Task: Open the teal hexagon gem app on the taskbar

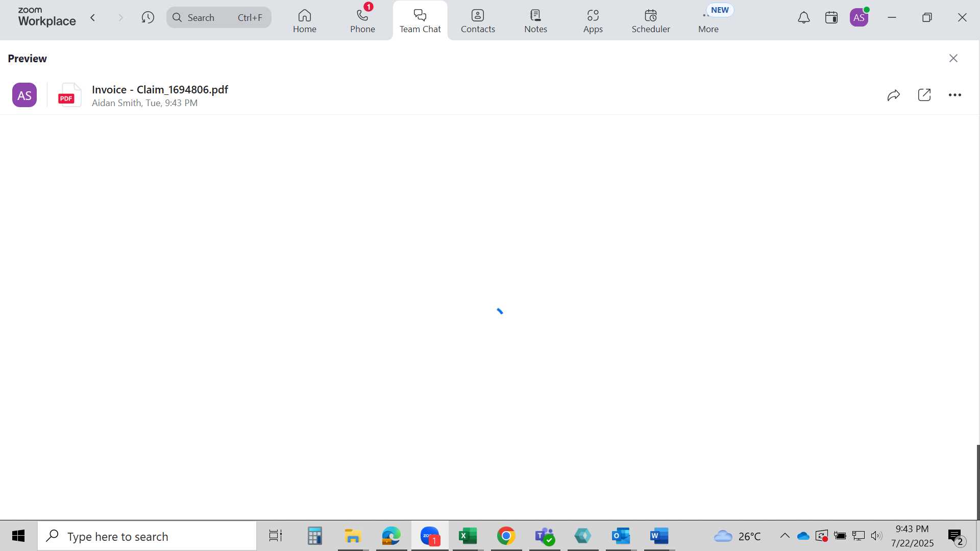Action: [x=582, y=536]
